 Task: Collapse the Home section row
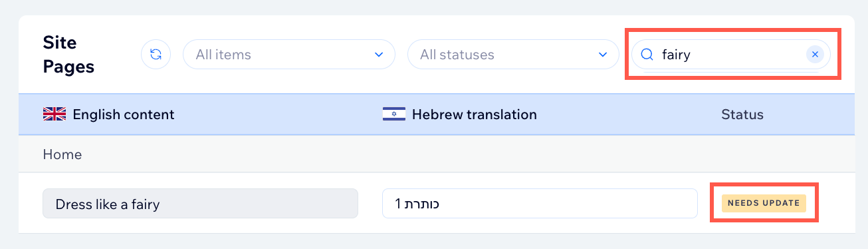point(437,154)
